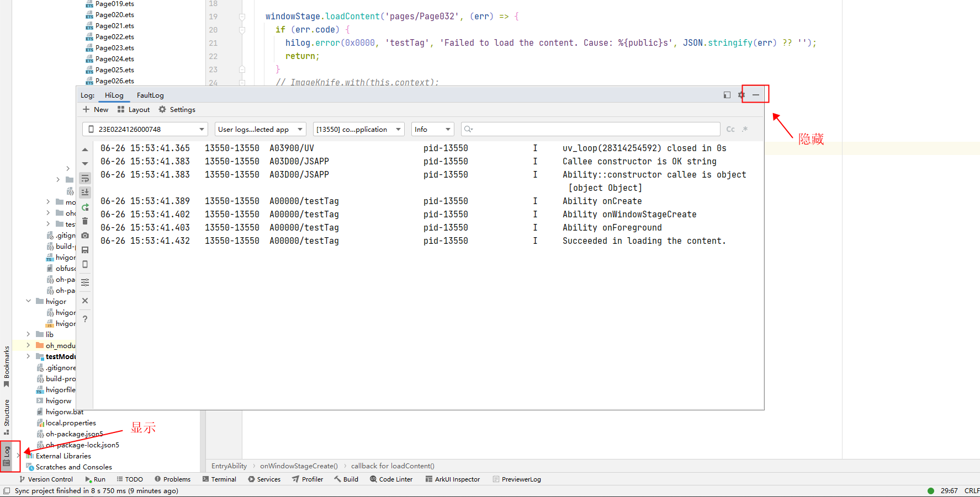Expand the lib folder
This screenshot has width=980, height=497.
(x=28, y=334)
